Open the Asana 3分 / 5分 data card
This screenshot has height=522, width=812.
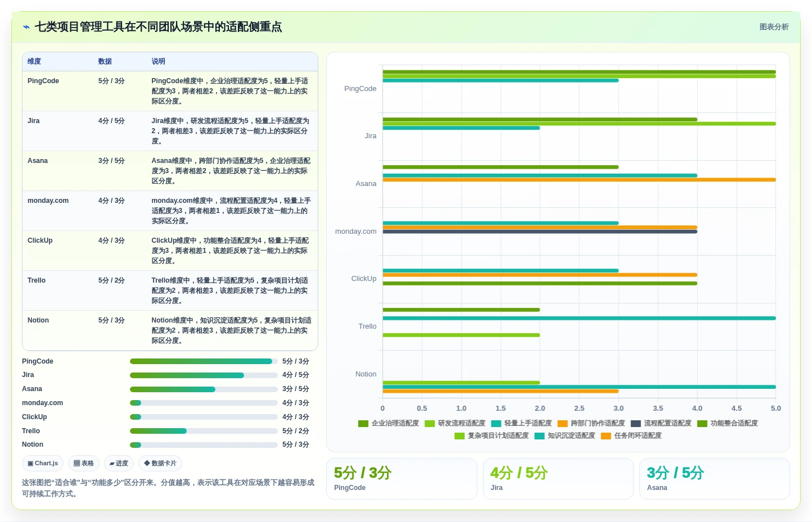point(714,479)
